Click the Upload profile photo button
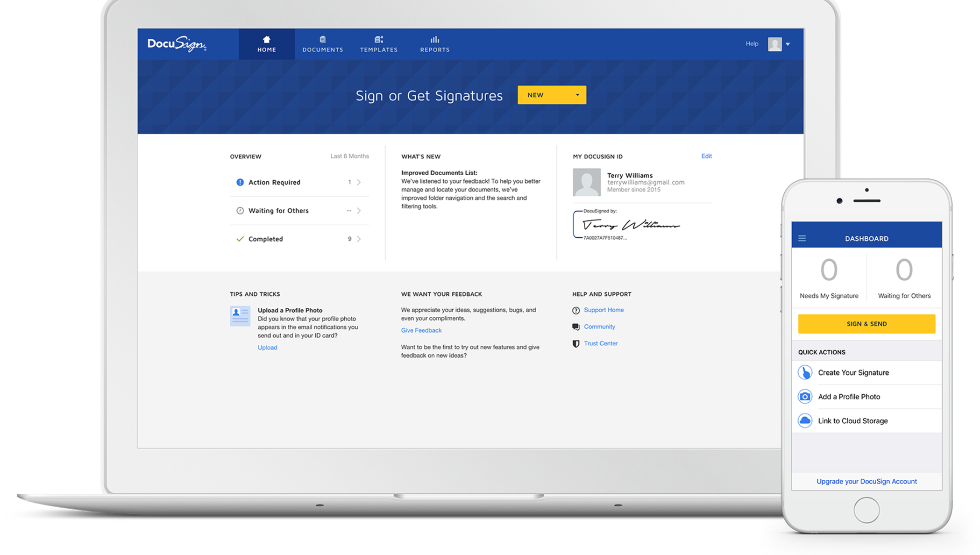The height and width of the screenshot is (555, 980). pyautogui.click(x=267, y=347)
